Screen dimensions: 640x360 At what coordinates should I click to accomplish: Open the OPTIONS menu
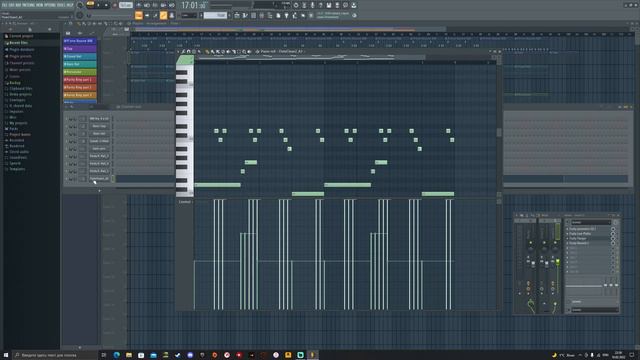point(50,5)
